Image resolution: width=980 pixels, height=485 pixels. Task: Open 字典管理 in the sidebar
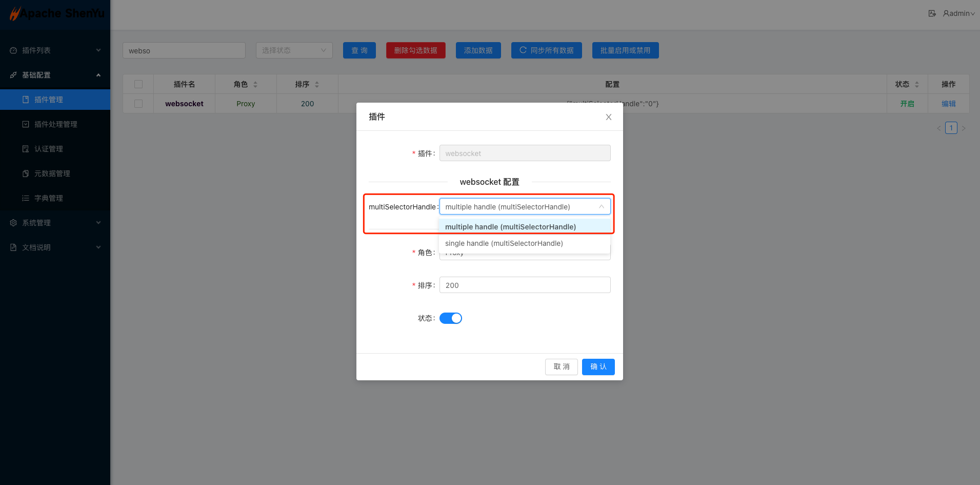point(48,198)
